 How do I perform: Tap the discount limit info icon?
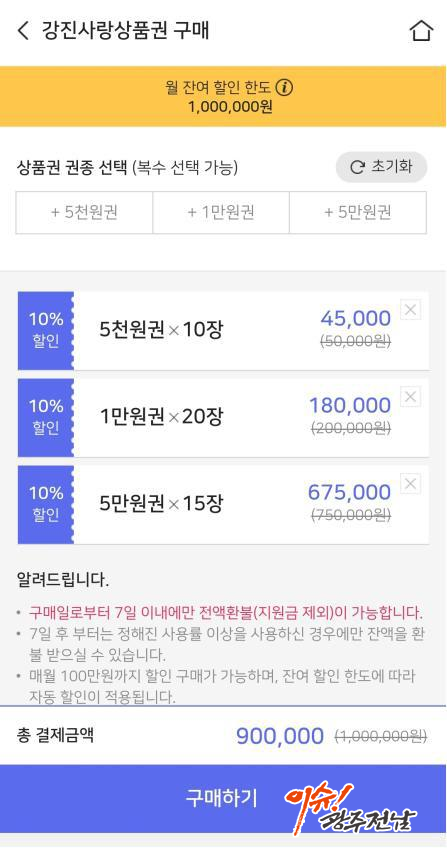[x=284, y=87]
